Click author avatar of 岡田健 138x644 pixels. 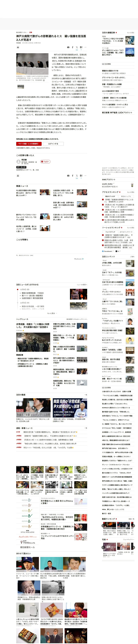tap(18, 162)
